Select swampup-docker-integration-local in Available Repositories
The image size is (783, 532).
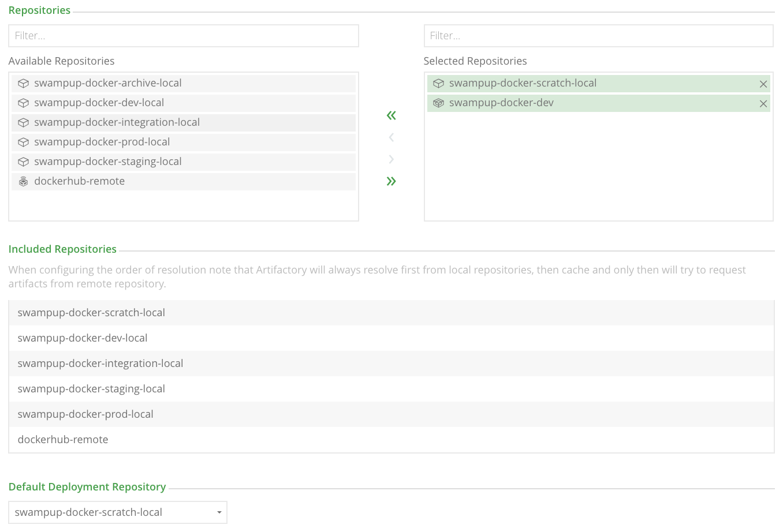point(117,122)
